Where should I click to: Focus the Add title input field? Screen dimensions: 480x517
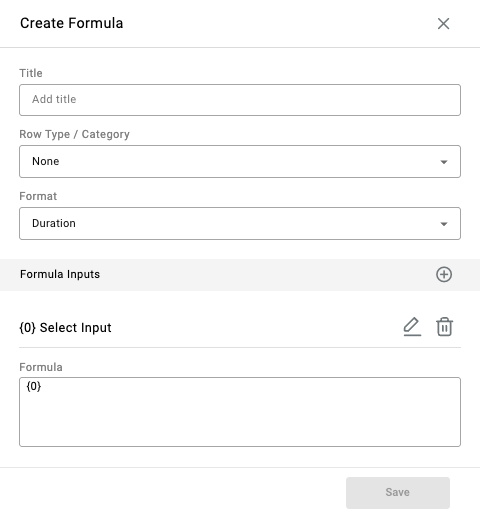[240, 100]
